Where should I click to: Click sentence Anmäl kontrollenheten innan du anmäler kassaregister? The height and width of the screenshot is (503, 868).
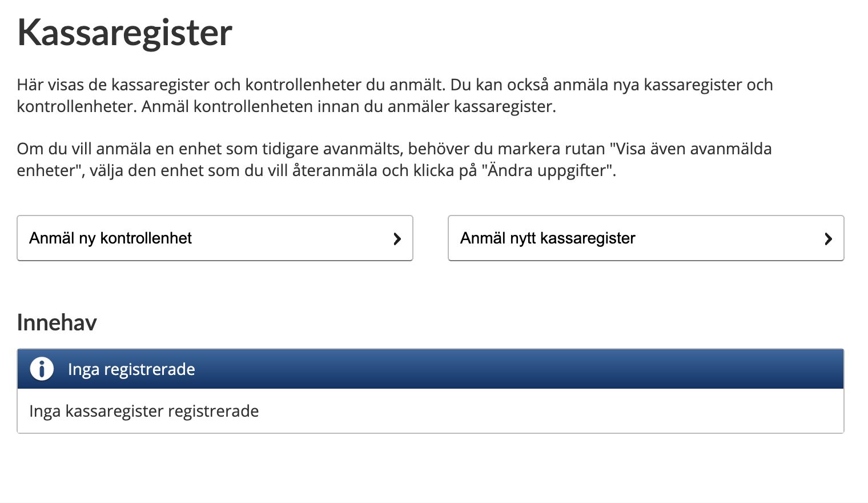click(x=348, y=106)
